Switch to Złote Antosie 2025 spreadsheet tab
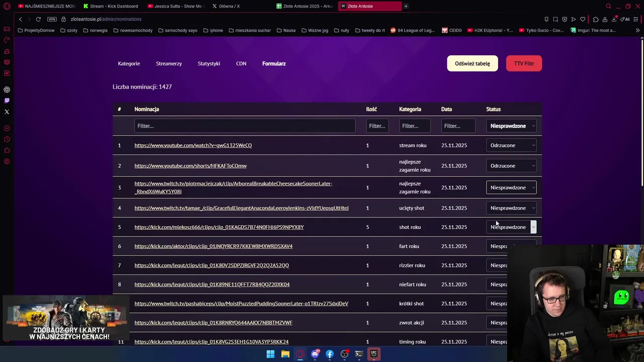The image size is (644, 362). click(304, 6)
